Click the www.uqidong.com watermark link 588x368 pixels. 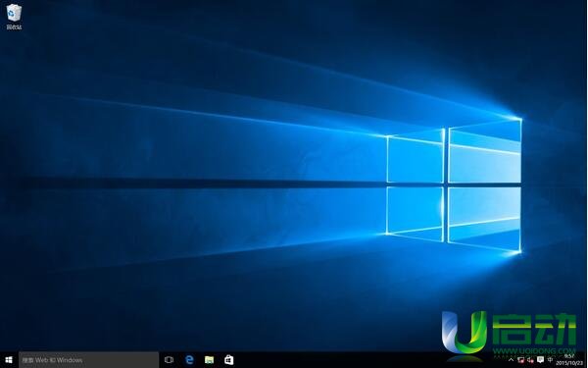click(x=534, y=351)
